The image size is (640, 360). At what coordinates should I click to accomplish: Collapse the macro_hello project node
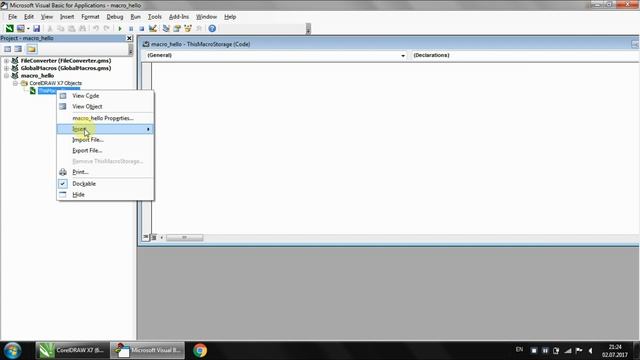[6, 76]
